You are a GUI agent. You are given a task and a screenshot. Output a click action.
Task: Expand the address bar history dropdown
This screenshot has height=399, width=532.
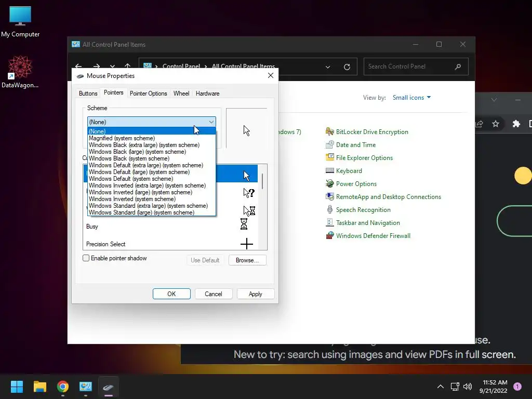click(x=328, y=67)
